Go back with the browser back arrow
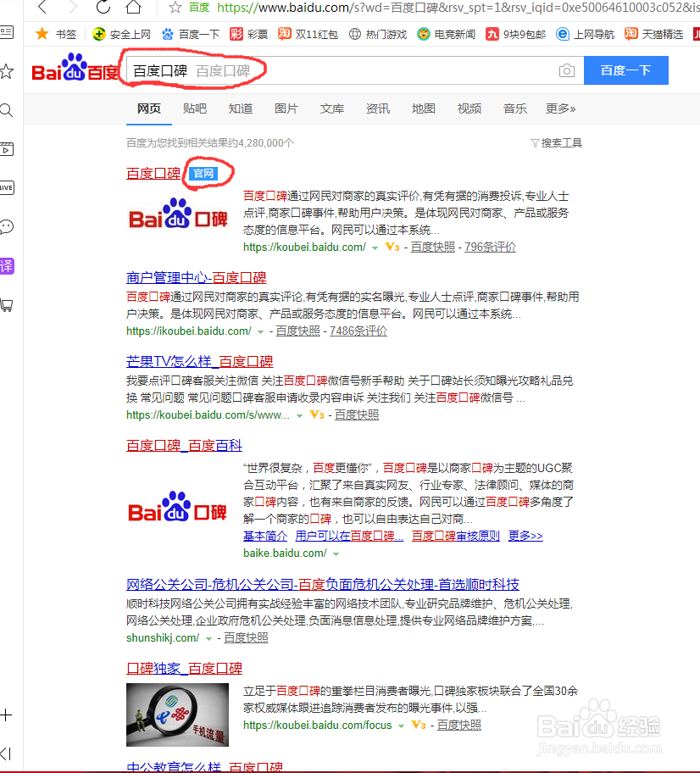 pyautogui.click(x=43, y=7)
